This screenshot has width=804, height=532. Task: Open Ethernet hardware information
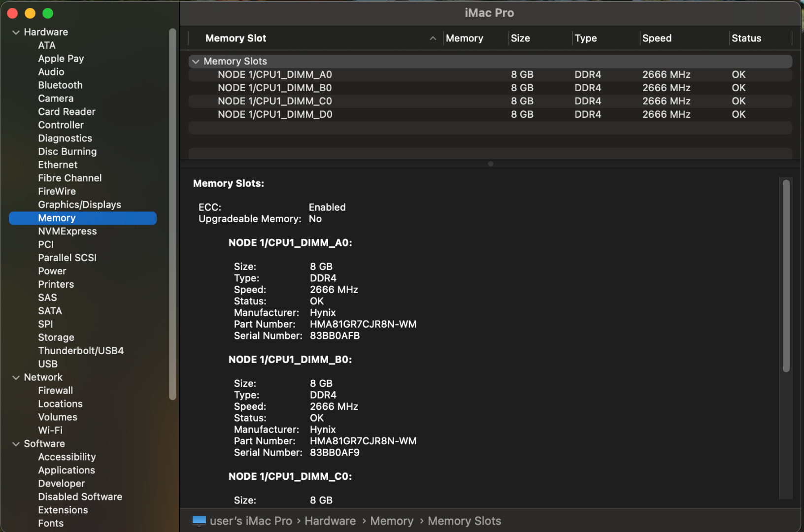[58, 165]
